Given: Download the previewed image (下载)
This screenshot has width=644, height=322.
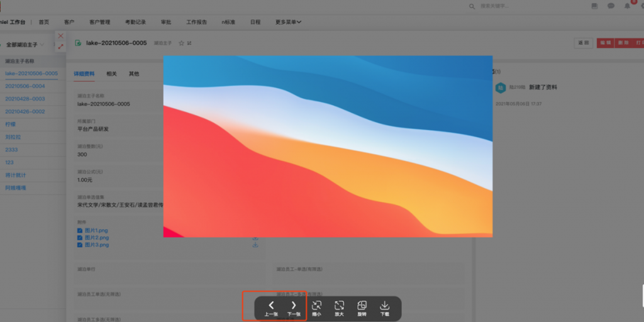Looking at the screenshot, I should coord(384,308).
